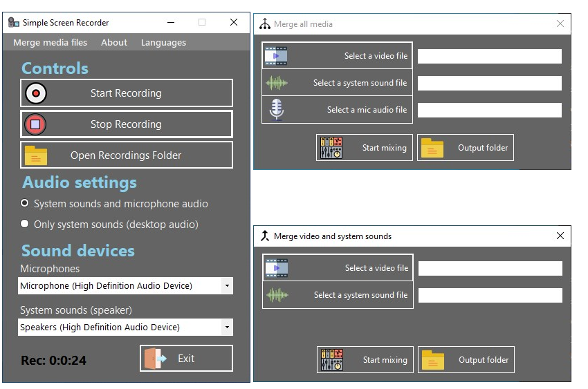Click the Simple Screen Recorder title icon

(14, 23)
